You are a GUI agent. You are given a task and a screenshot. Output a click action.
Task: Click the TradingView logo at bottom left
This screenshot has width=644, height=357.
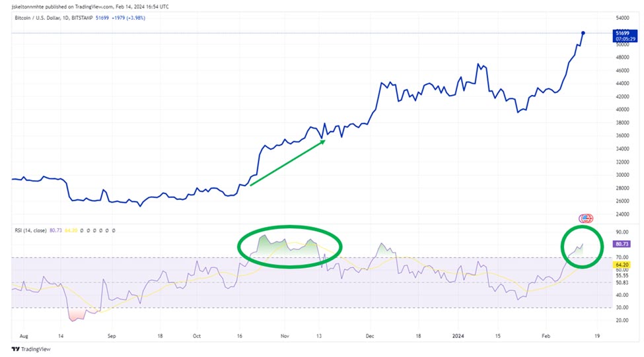(24, 349)
